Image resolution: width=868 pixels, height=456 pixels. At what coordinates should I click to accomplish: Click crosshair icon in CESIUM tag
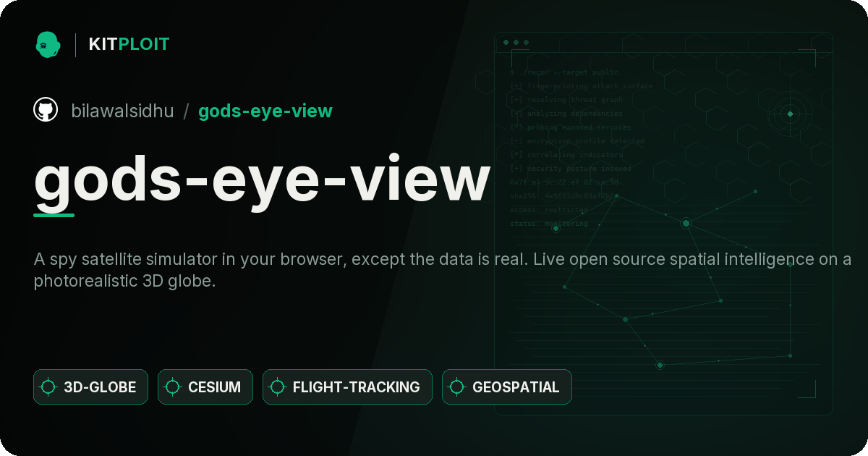pyautogui.click(x=173, y=387)
